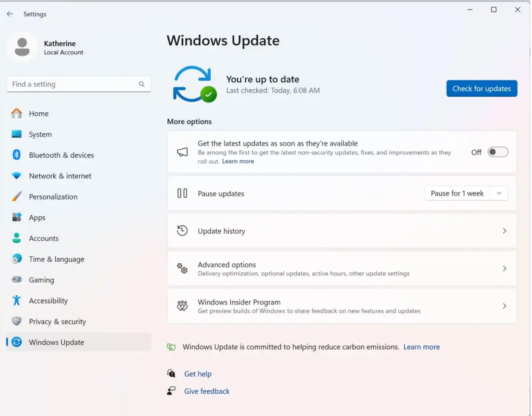Enable getting latest updates as soon as available

point(497,152)
